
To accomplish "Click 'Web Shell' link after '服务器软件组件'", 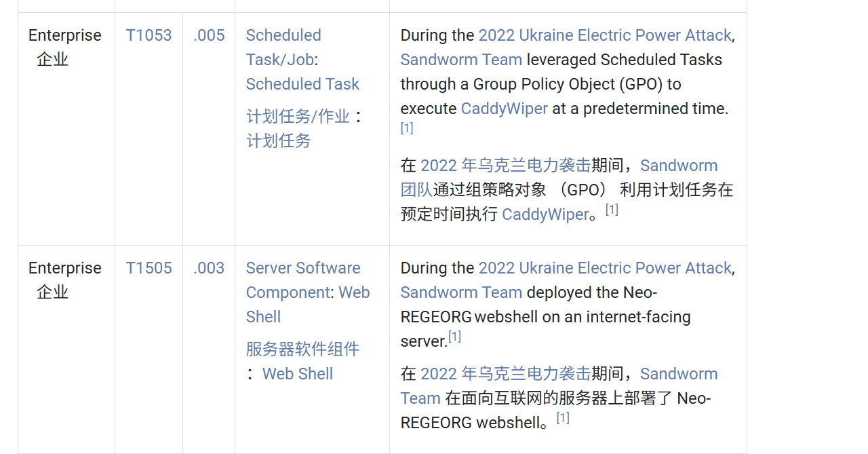I will coord(298,374).
